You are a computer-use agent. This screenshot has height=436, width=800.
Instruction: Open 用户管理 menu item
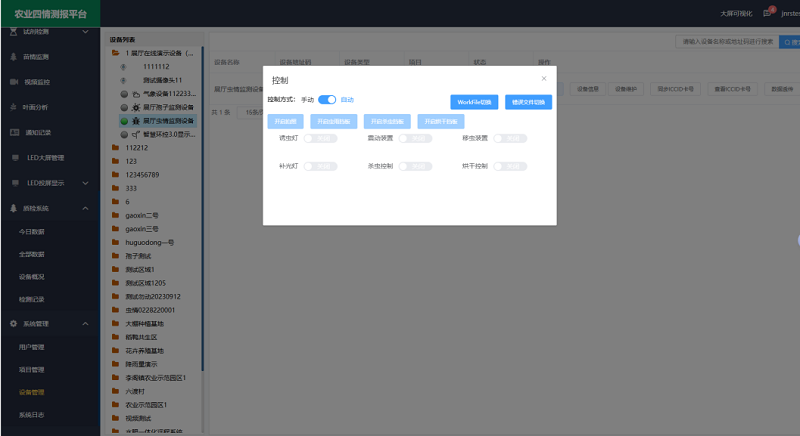click(31, 347)
